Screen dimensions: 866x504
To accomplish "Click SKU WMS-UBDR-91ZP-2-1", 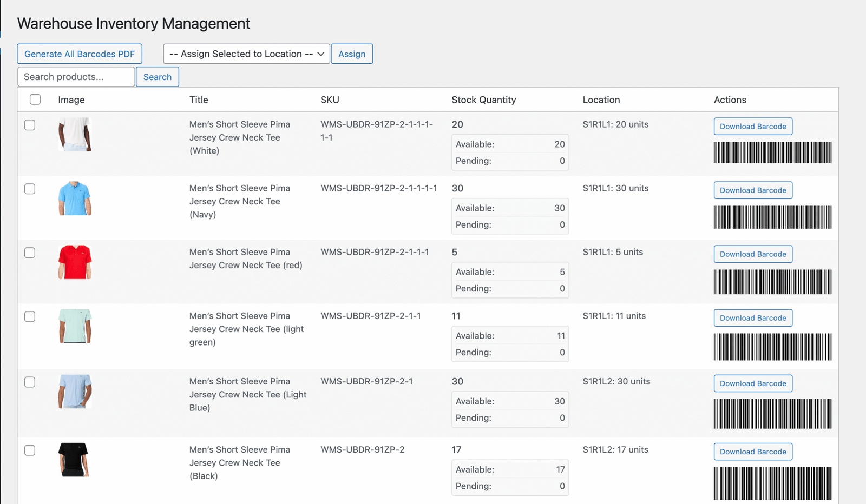I will click(366, 381).
